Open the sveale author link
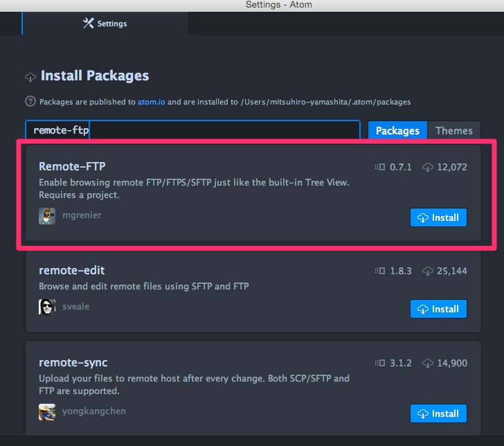This screenshot has height=446, width=504. click(76, 306)
